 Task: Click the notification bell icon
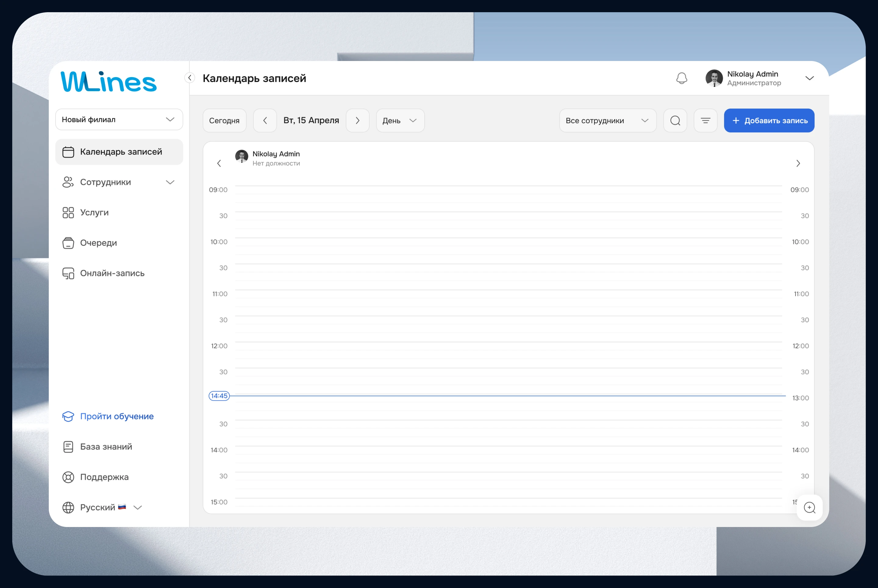click(682, 78)
